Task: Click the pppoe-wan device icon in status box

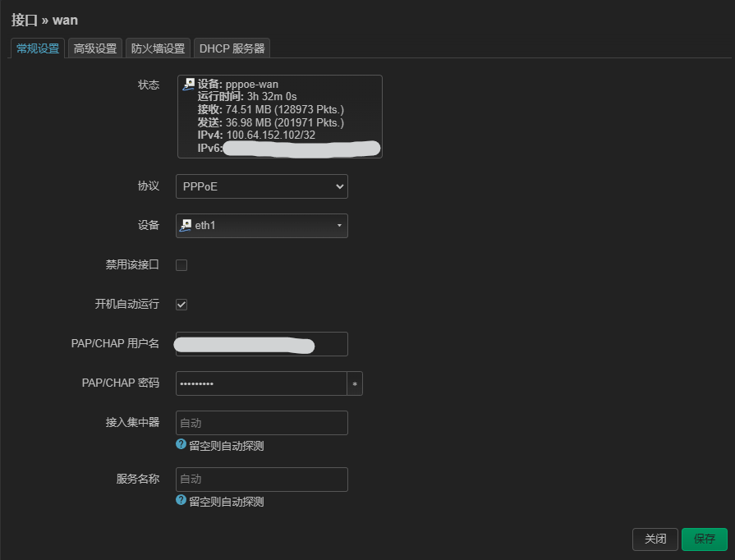Action: (x=189, y=84)
